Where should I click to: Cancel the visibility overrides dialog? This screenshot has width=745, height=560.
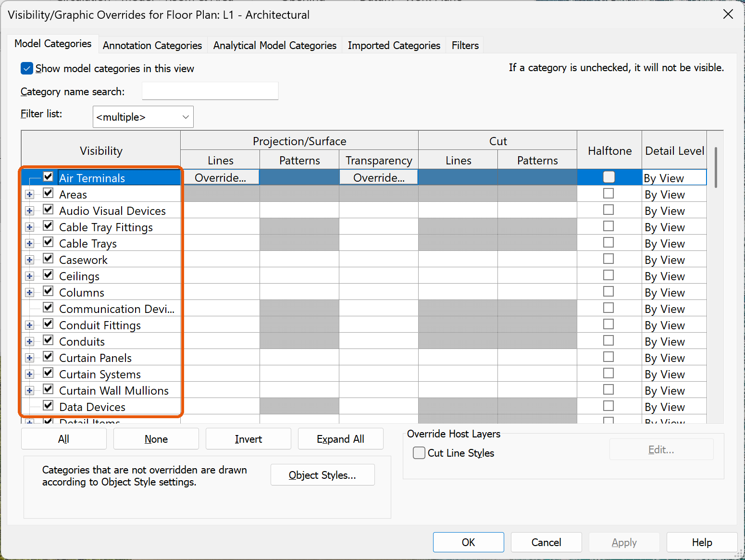click(x=546, y=542)
